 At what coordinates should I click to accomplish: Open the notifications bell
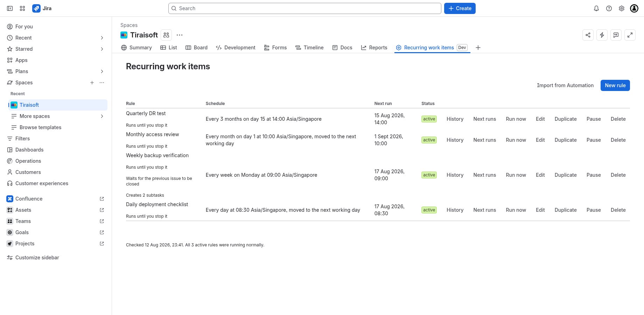point(596,8)
